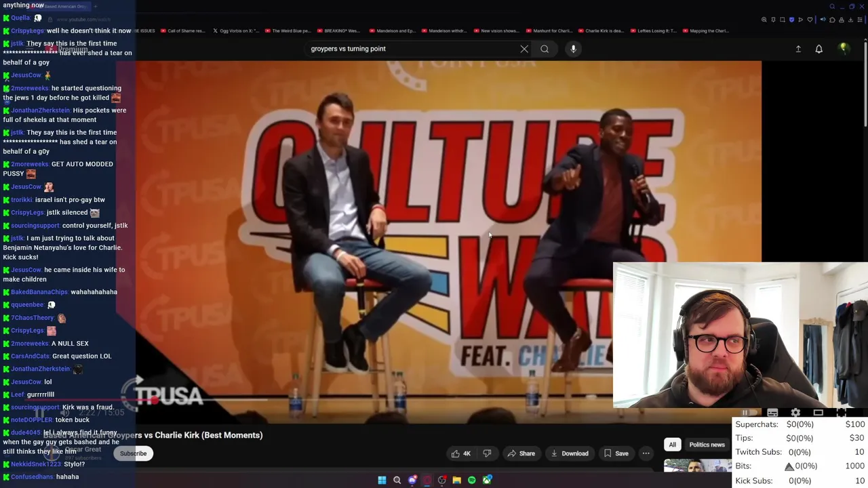Open the video player settings gear
868x488 pixels.
[795, 413]
